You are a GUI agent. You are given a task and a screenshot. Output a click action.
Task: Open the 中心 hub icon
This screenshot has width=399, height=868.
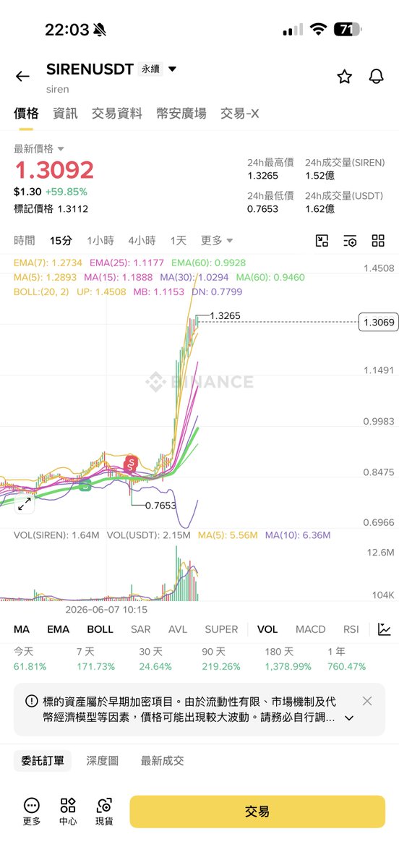[68, 812]
